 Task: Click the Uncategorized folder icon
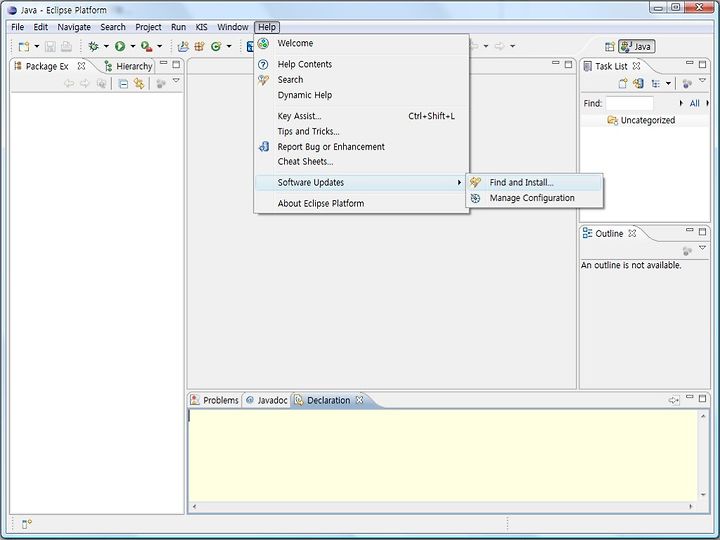coord(612,120)
